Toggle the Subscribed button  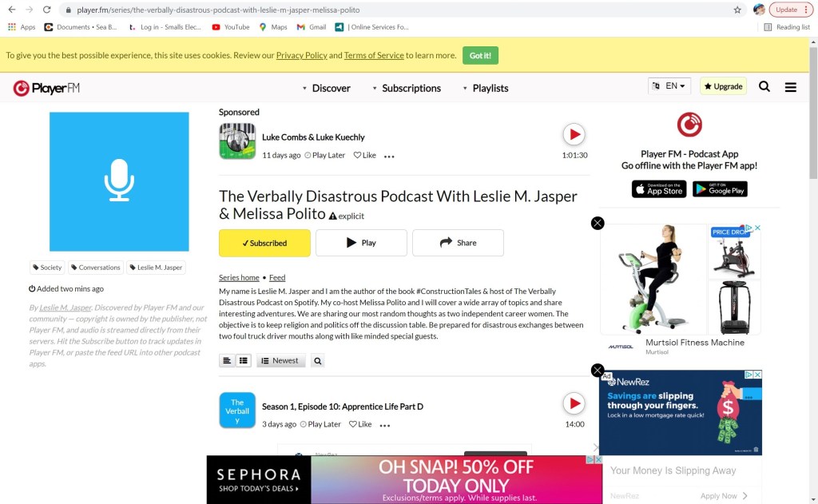pyautogui.click(x=264, y=243)
